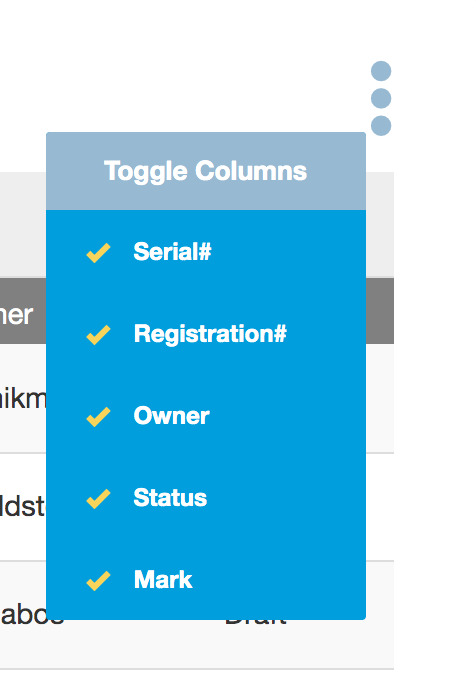Hide the Owner column via its label

pyautogui.click(x=172, y=416)
